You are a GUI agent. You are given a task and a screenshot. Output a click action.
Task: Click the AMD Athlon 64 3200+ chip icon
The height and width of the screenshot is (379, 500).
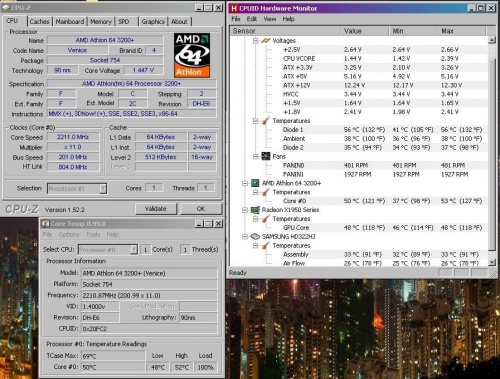pos(255,183)
